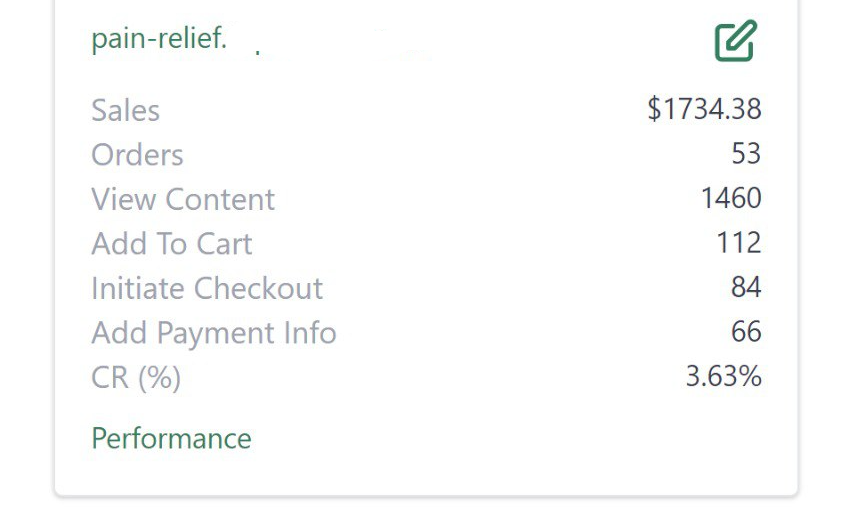The image size is (849, 509).
Task: Click the green edit pencil icon
Action: pyautogui.click(x=735, y=41)
